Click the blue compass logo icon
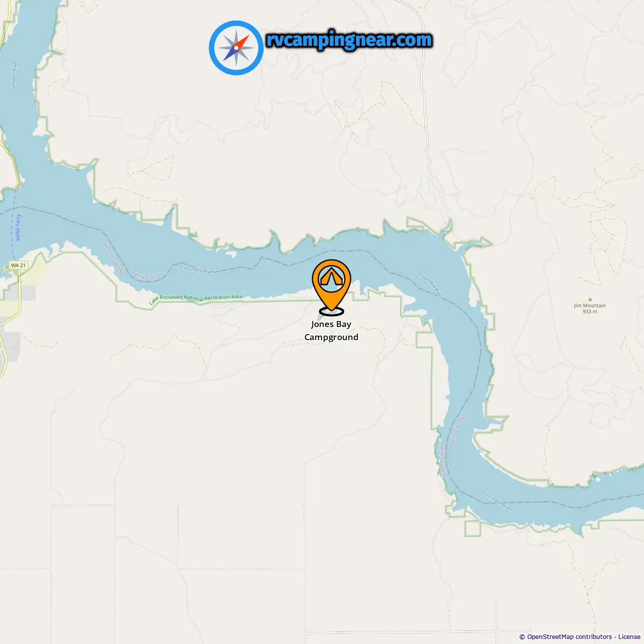Screen dimensions: 644x644 pos(236,48)
